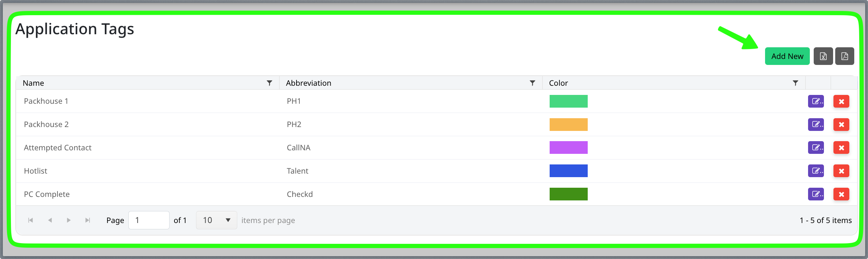Click the CallNA abbreviation cell
This screenshot has width=868, height=259.
click(411, 147)
